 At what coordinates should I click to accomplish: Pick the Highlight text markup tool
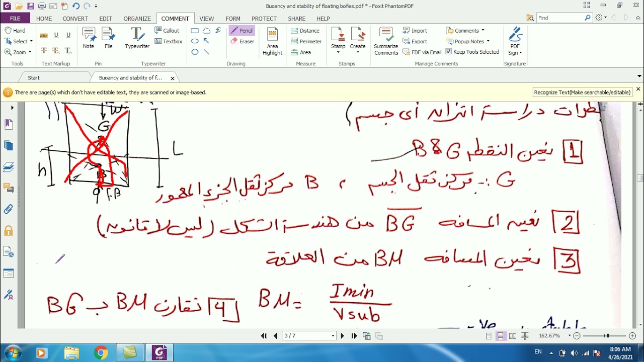pos(44,35)
